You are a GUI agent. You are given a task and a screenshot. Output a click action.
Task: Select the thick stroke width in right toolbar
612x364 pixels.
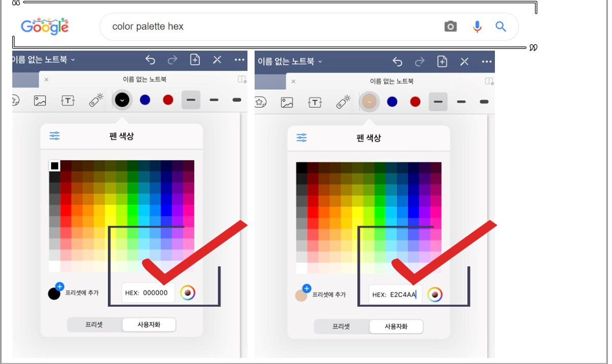pos(484,102)
